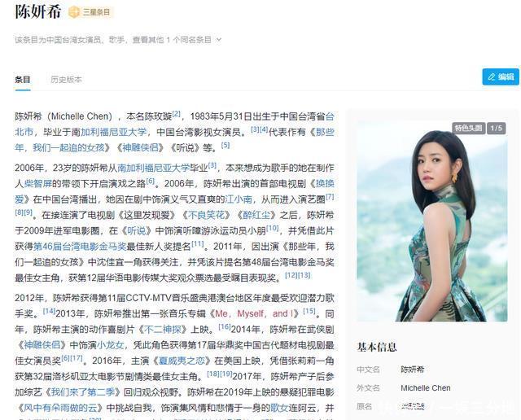Select the 条目 tab
521x420 pixels.
23,80
